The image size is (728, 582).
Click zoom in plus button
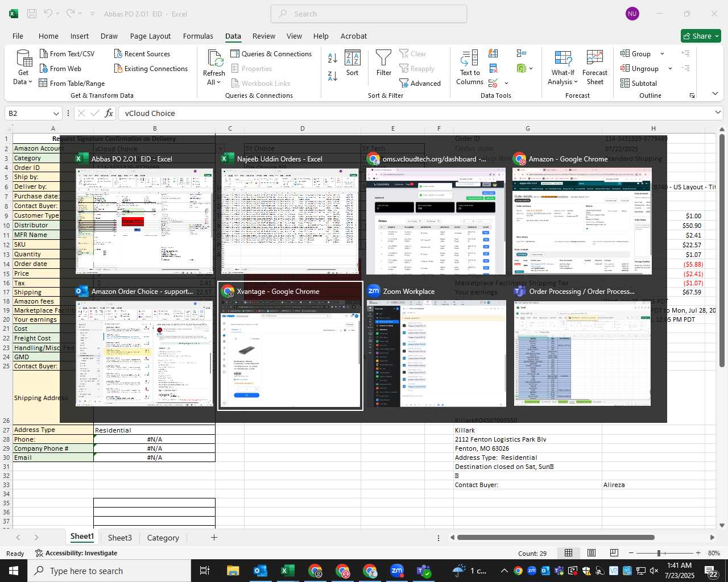click(698, 553)
